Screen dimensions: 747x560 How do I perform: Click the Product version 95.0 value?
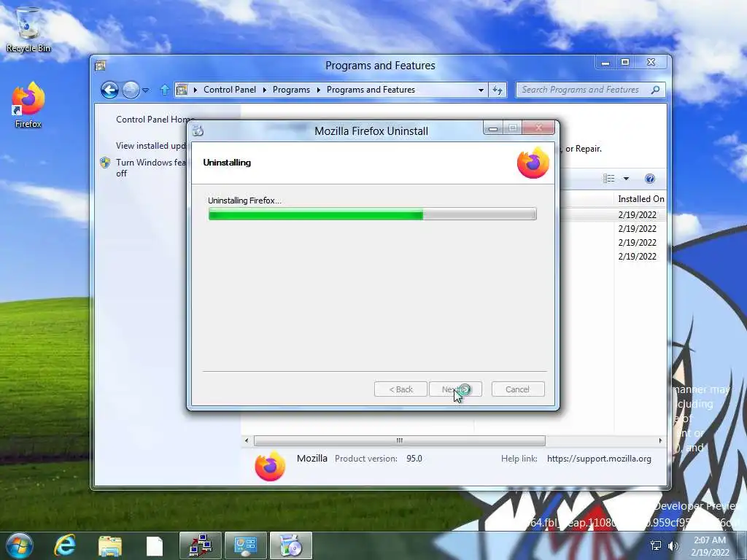414,459
